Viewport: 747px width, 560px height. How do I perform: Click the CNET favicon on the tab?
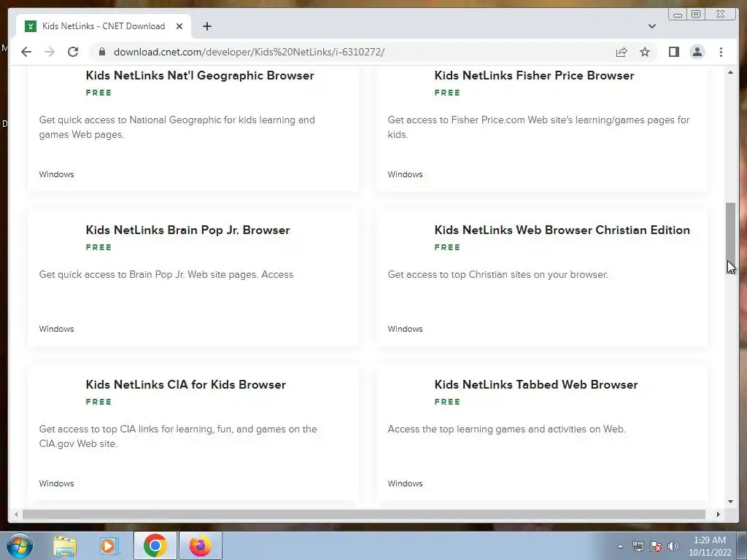point(31,26)
